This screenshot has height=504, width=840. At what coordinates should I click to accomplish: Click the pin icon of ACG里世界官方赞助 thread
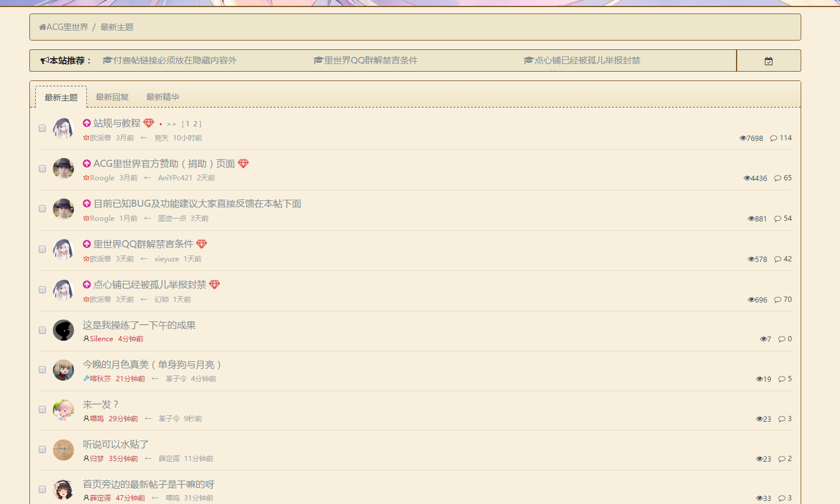87,164
